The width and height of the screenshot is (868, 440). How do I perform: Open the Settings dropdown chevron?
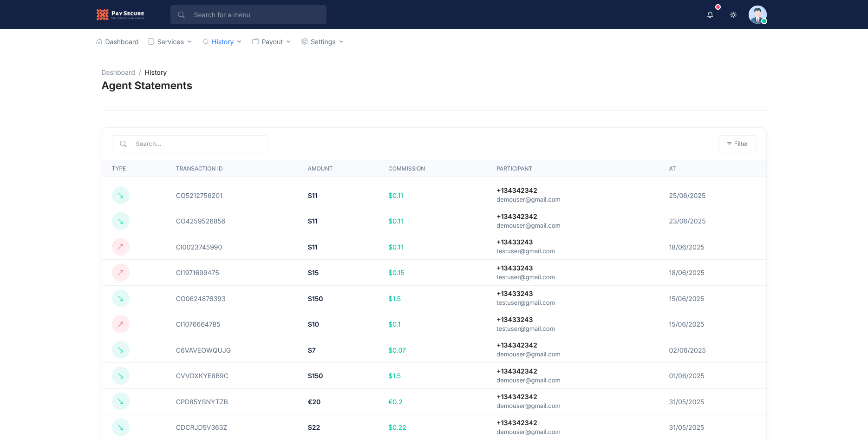tap(341, 42)
